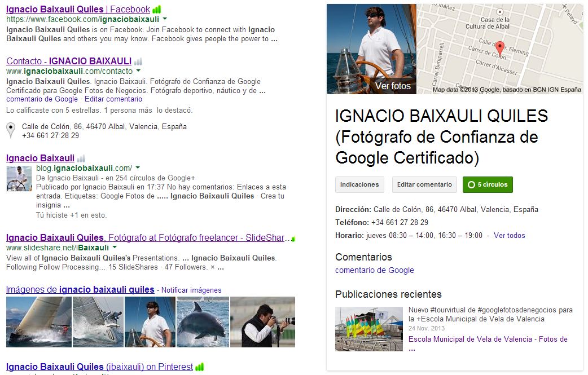The width and height of the screenshot is (588, 375).
Task: Open the racing yacht in spray image thumbnail
Action: [x=98, y=322]
